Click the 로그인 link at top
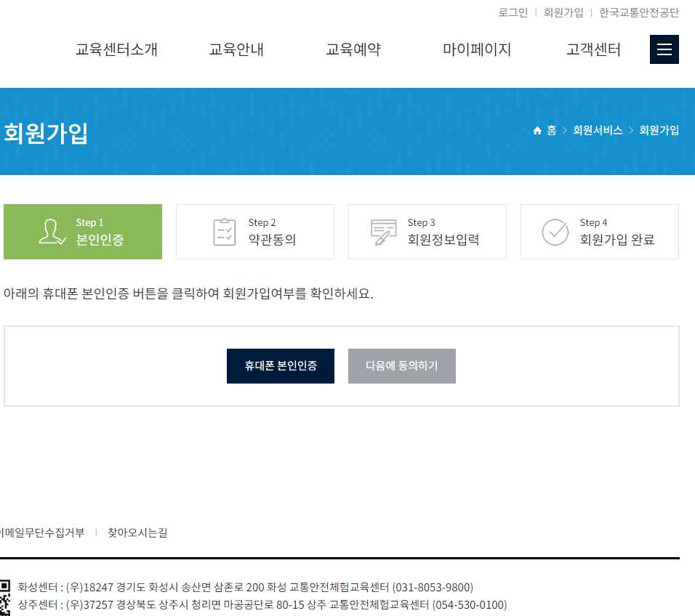 (x=513, y=12)
